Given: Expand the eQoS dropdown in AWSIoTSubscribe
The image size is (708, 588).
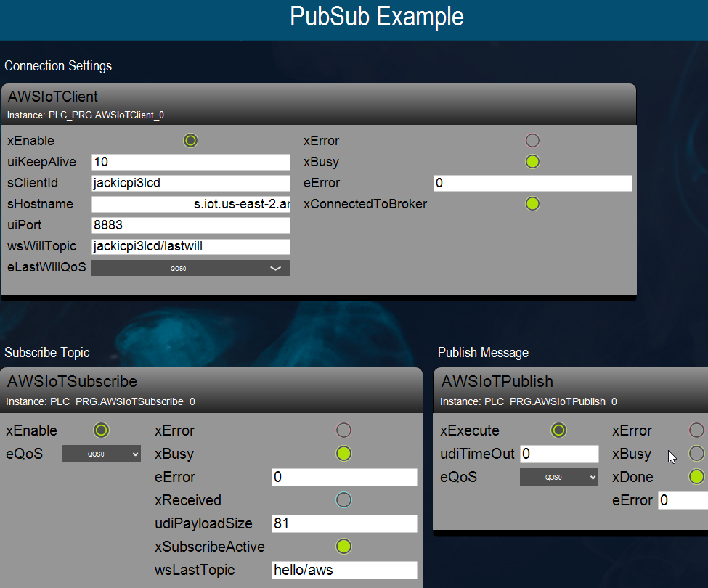Looking at the screenshot, I should 102,454.
